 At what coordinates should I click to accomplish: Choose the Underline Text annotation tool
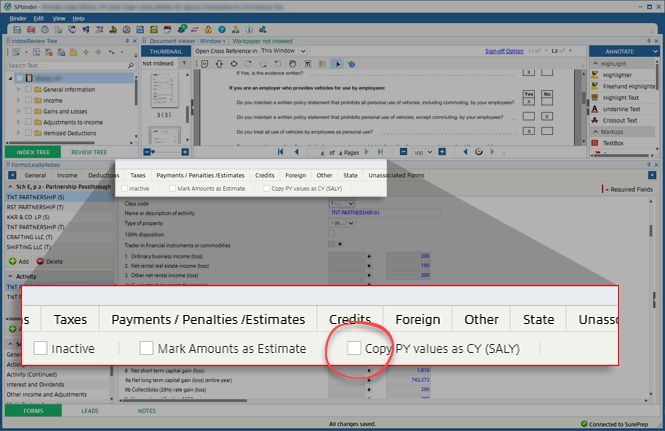tap(623, 109)
